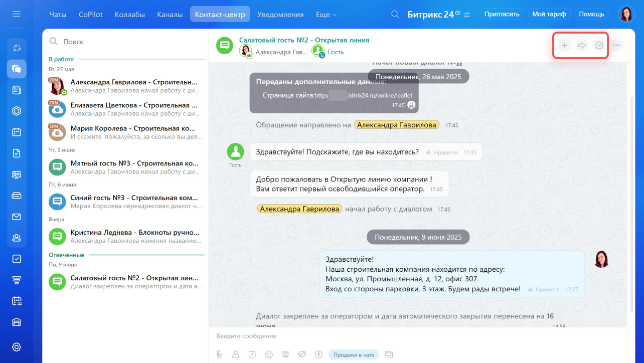The height and width of the screenshot is (363, 644).
Task: Click the slash command icon
Action: coord(252,354)
